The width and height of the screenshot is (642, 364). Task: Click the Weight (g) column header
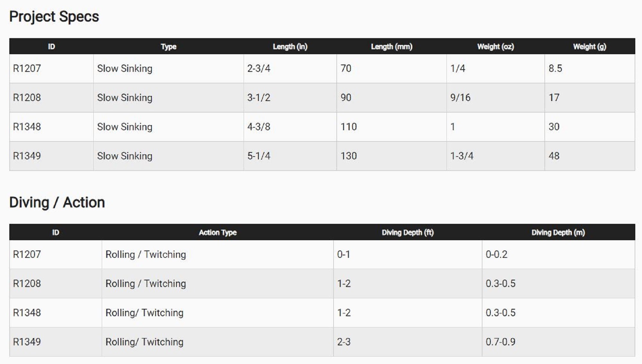coord(590,47)
